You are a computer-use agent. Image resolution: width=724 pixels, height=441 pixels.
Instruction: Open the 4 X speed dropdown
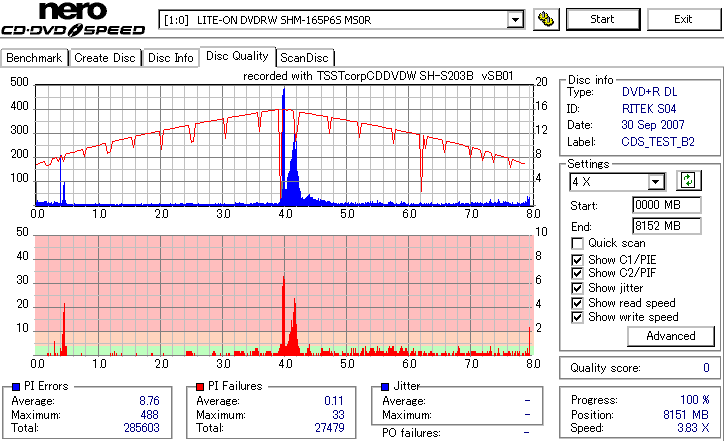pos(655,182)
